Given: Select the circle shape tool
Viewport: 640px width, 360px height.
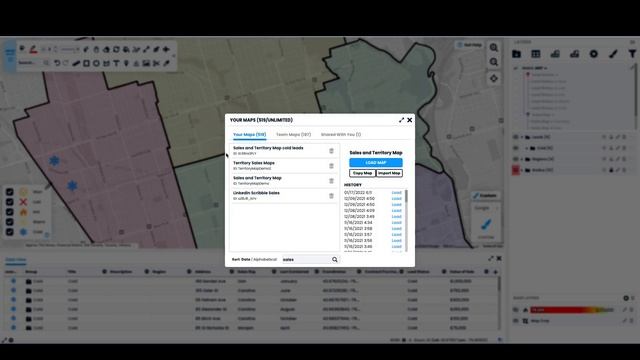Looking at the screenshot, I should coord(96,63).
